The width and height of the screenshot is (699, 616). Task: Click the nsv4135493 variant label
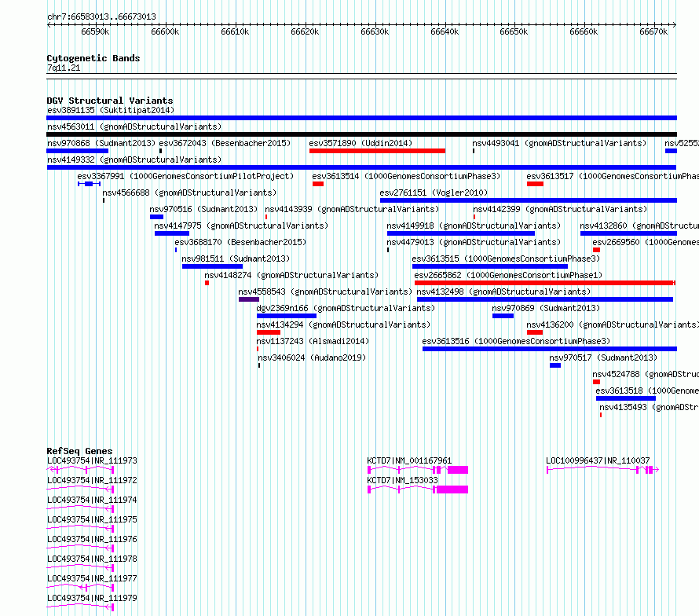[x=649, y=407]
